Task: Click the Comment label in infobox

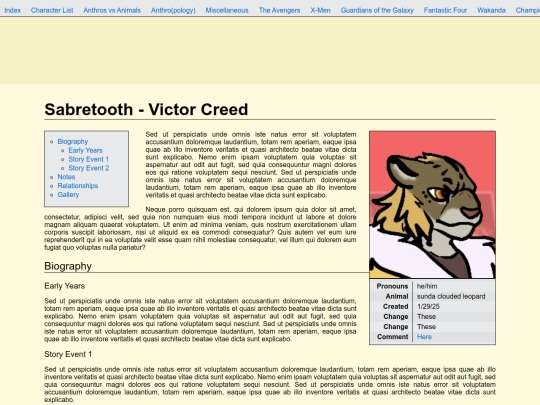Action: [393, 337]
